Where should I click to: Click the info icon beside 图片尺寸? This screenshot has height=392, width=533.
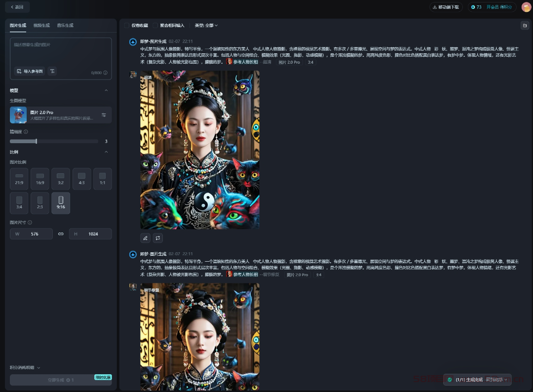pos(30,223)
